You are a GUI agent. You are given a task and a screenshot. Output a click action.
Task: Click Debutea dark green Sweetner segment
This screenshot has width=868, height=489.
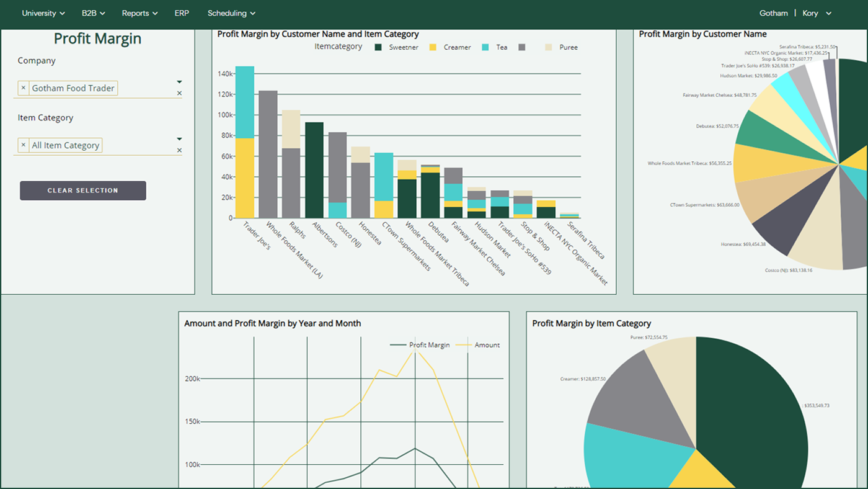(x=430, y=195)
